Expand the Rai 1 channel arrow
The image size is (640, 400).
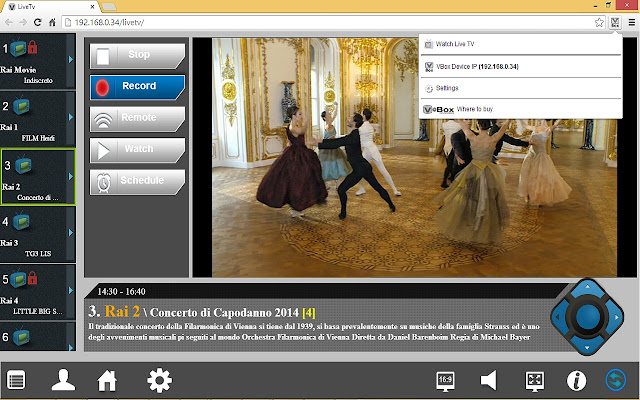(71, 117)
